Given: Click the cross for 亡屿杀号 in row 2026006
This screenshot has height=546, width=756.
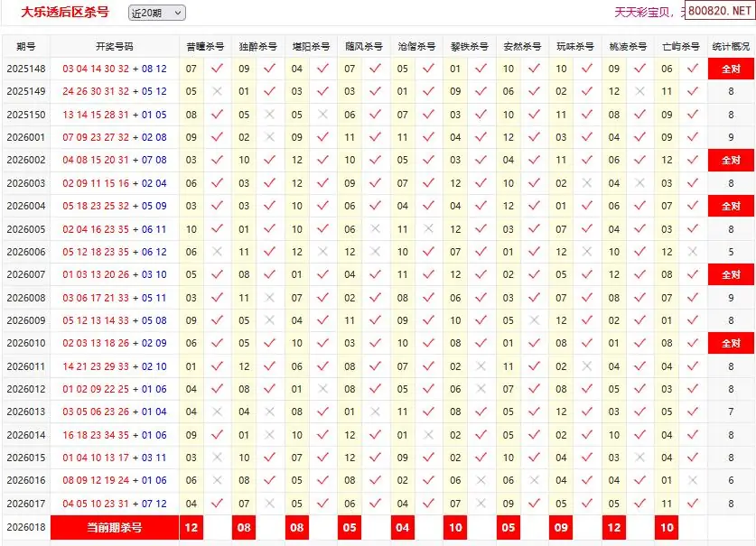Looking at the screenshot, I should [x=693, y=252].
